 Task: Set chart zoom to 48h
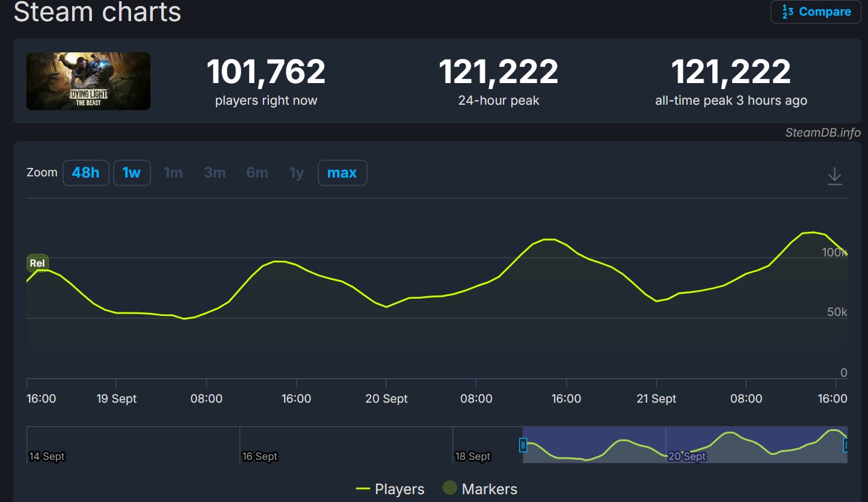tap(86, 173)
